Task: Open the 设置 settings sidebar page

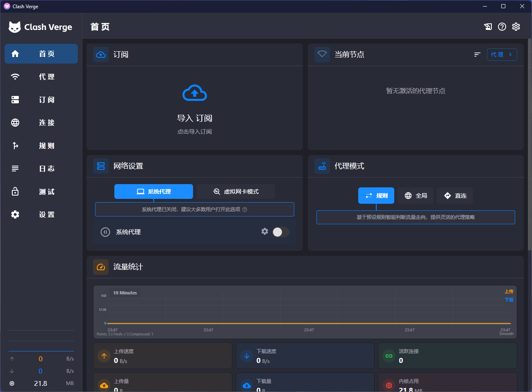Action: click(x=41, y=214)
